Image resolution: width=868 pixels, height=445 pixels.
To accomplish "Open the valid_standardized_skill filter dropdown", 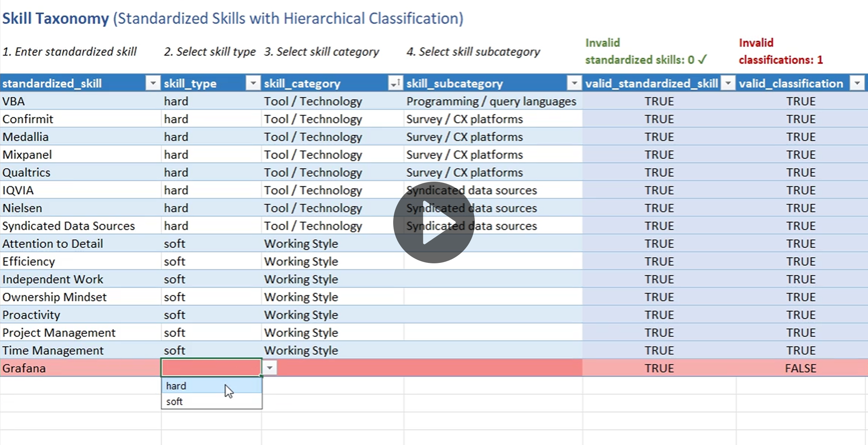I will pos(728,83).
